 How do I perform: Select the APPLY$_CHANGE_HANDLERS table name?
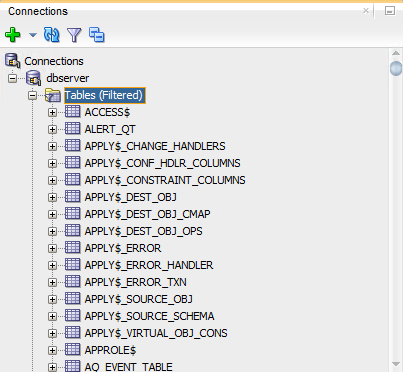pos(155,146)
